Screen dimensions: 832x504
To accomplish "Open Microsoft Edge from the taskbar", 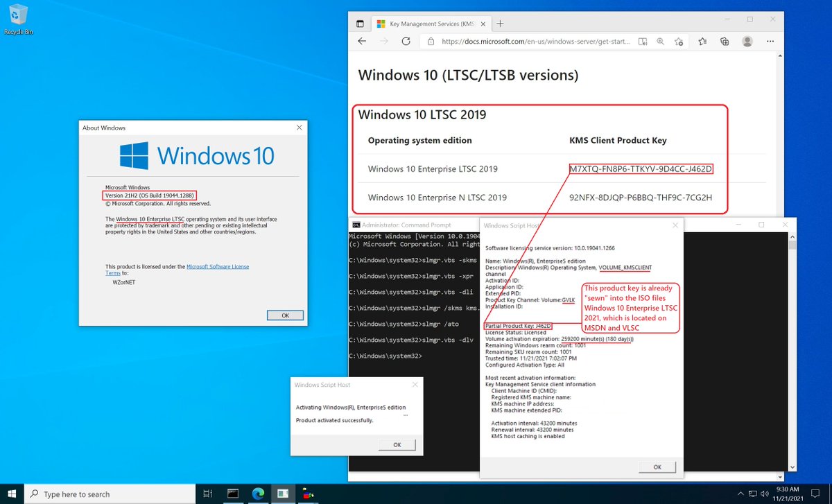I will (258, 494).
